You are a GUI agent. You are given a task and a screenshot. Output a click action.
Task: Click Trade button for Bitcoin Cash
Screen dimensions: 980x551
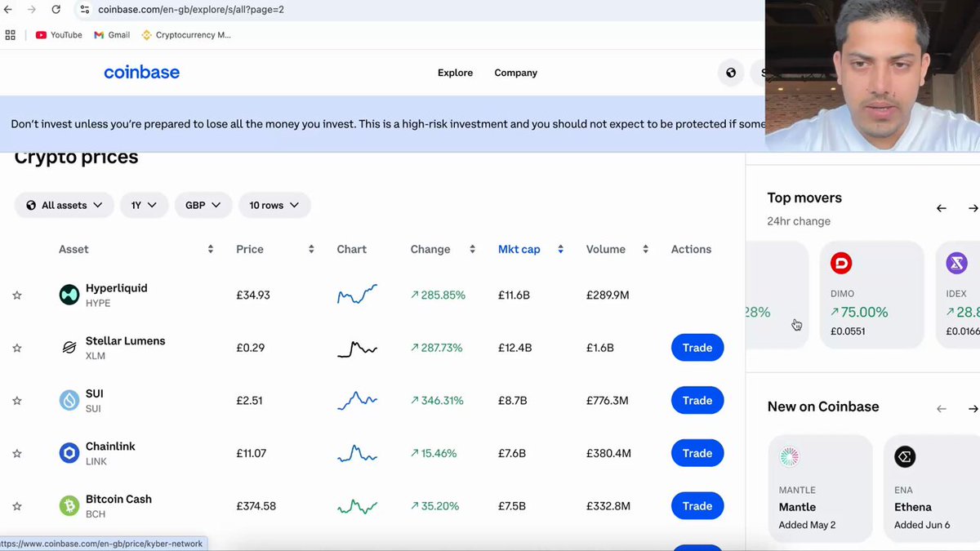[x=697, y=506]
